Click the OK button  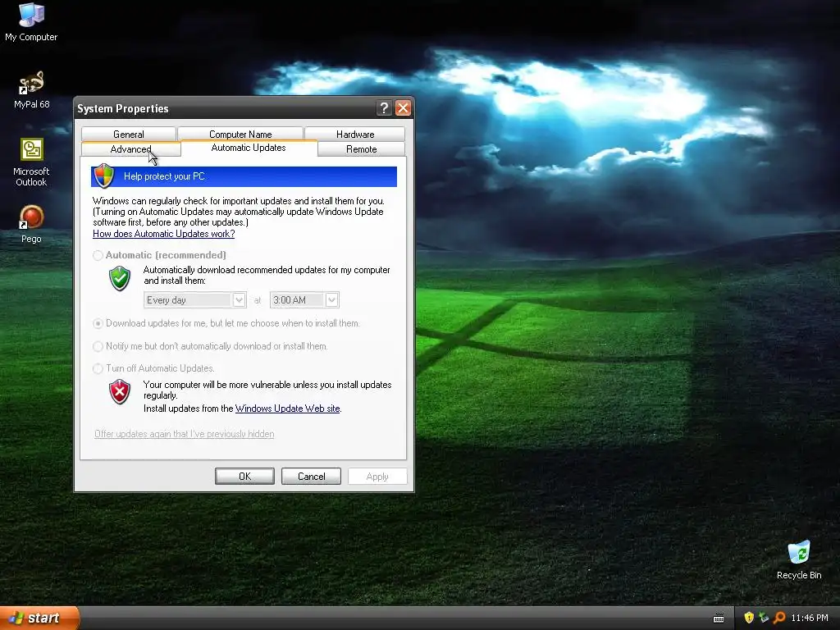[244, 477]
